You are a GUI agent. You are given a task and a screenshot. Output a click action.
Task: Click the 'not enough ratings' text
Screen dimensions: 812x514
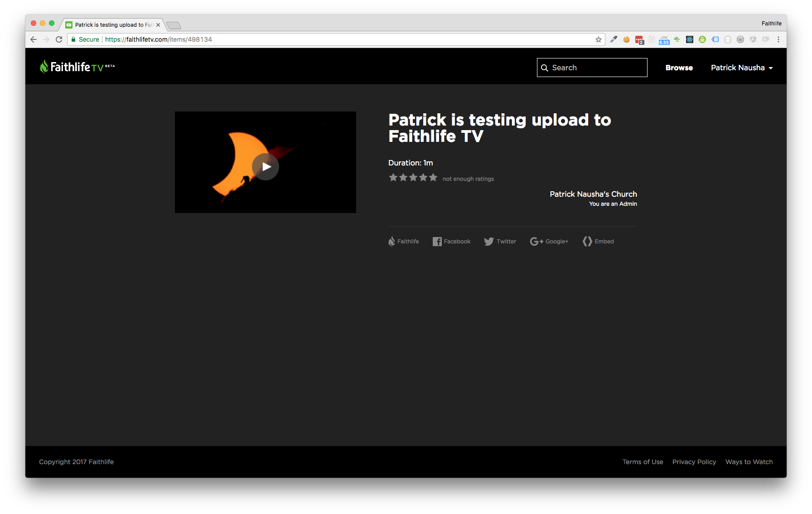pos(468,179)
